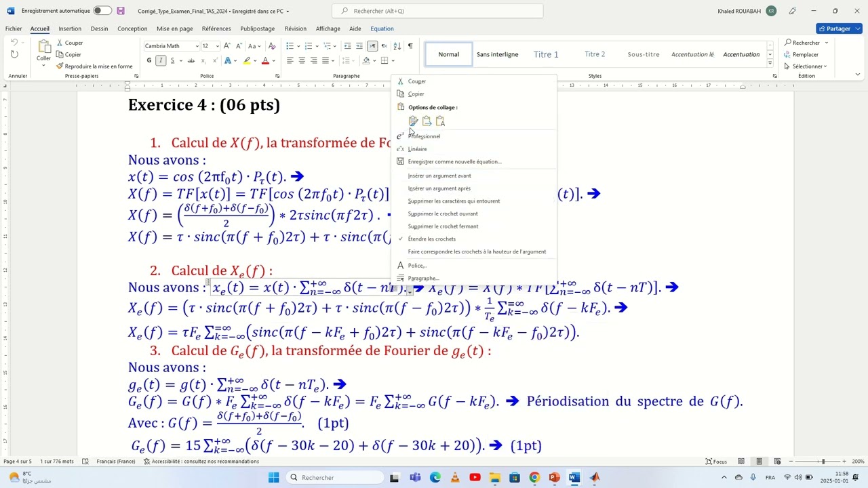Click the shading paint bucket icon
This screenshot has width=868, height=488.
tap(366, 60)
